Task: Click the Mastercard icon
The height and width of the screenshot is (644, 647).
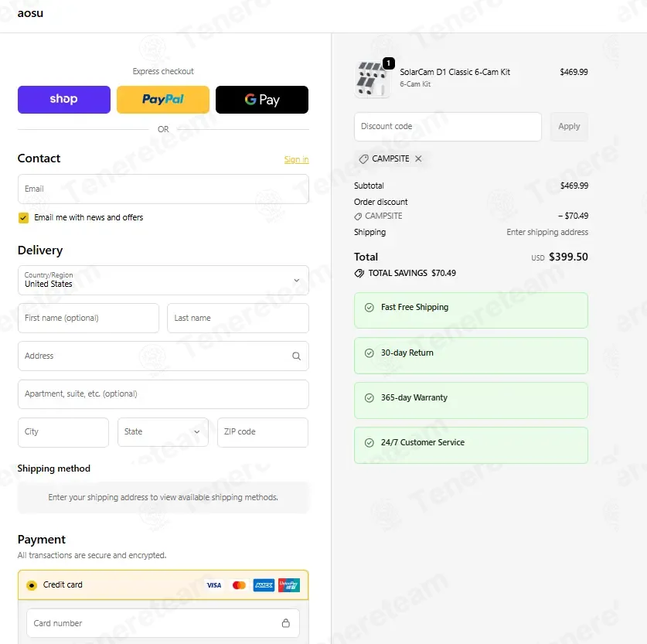Action: [x=239, y=585]
